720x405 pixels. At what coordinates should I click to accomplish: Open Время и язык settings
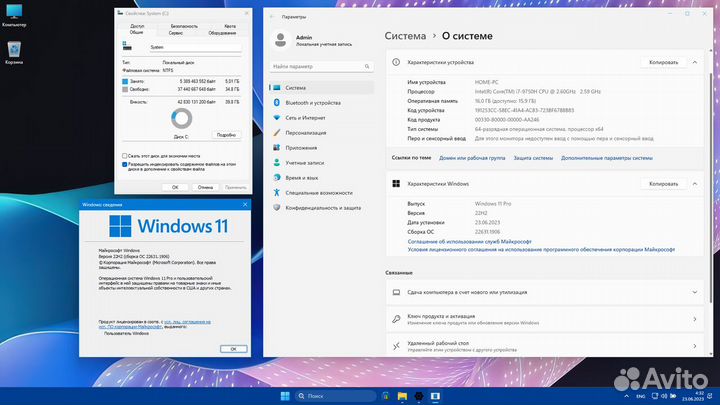(321, 178)
